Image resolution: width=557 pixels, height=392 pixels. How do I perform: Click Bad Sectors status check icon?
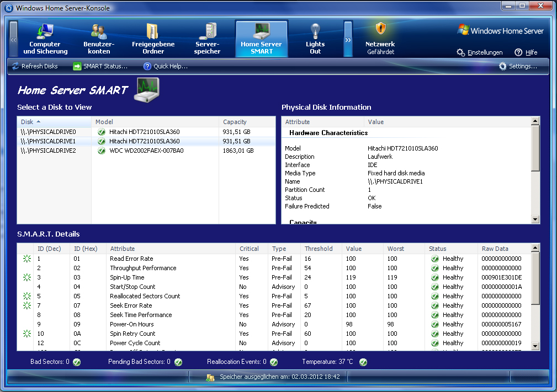(77, 362)
